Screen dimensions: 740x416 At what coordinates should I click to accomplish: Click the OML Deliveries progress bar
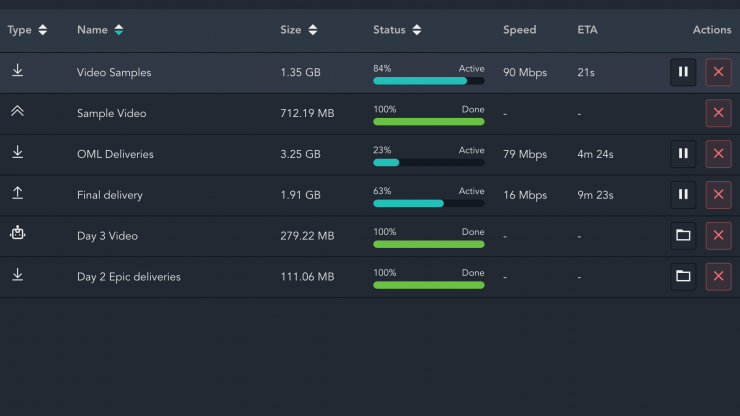[x=428, y=162]
